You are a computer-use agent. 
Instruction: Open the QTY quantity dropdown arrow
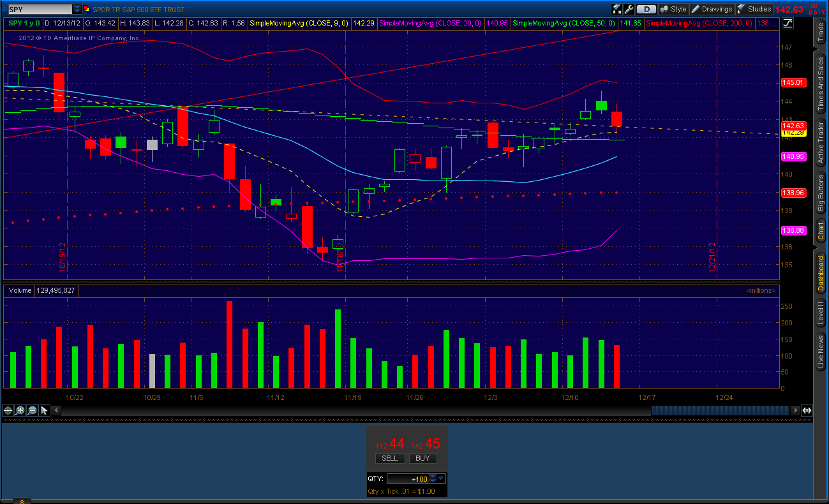[x=440, y=478]
